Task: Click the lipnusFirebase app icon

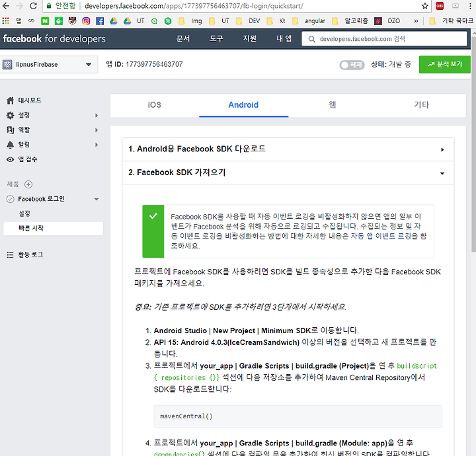Action: [7, 64]
